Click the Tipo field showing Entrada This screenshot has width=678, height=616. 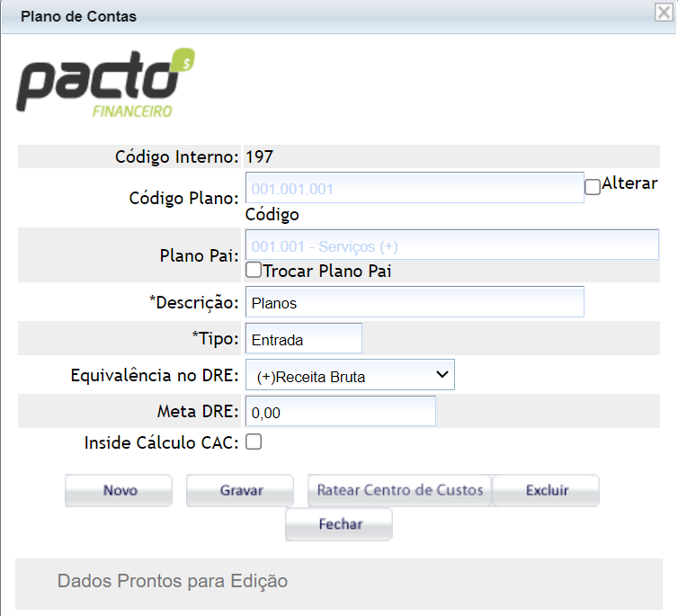coord(303,339)
